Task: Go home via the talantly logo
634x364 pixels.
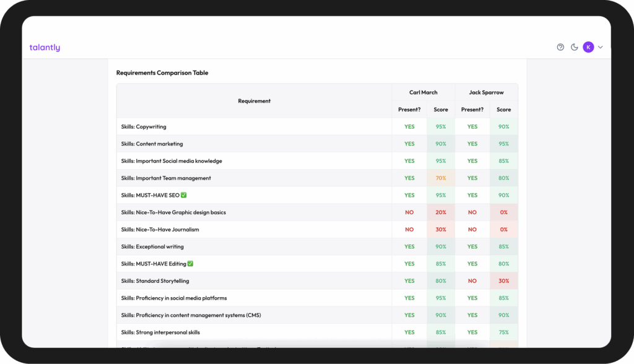Action: [x=45, y=48]
